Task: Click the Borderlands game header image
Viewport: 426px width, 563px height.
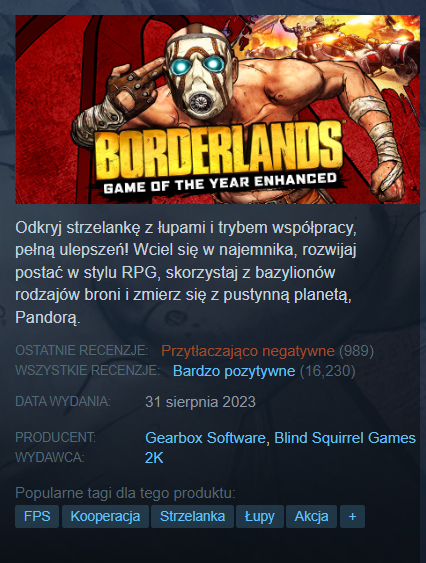Action: (217, 110)
